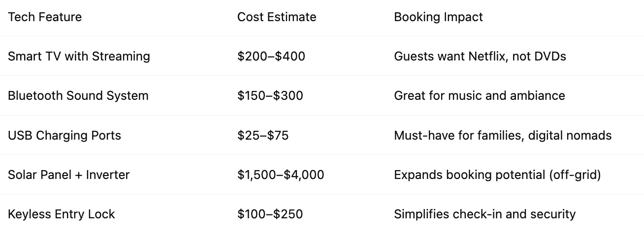Click the Tech Feature column header

click(x=45, y=17)
